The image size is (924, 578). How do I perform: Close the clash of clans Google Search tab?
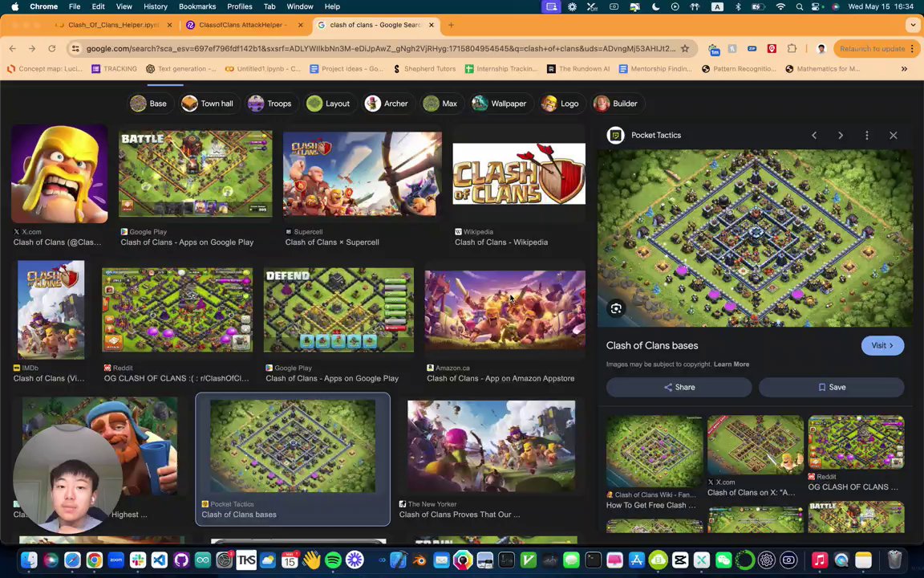click(432, 25)
